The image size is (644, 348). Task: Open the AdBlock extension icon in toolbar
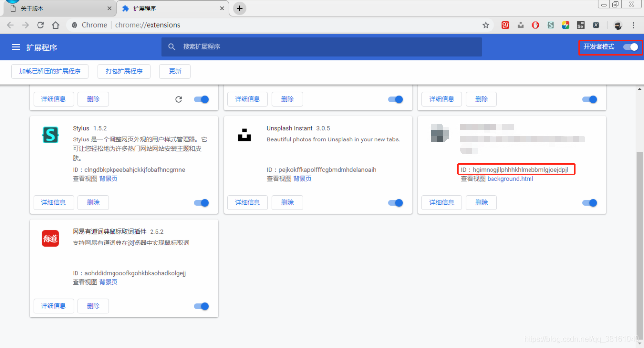pyautogui.click(x=535, y=25)
